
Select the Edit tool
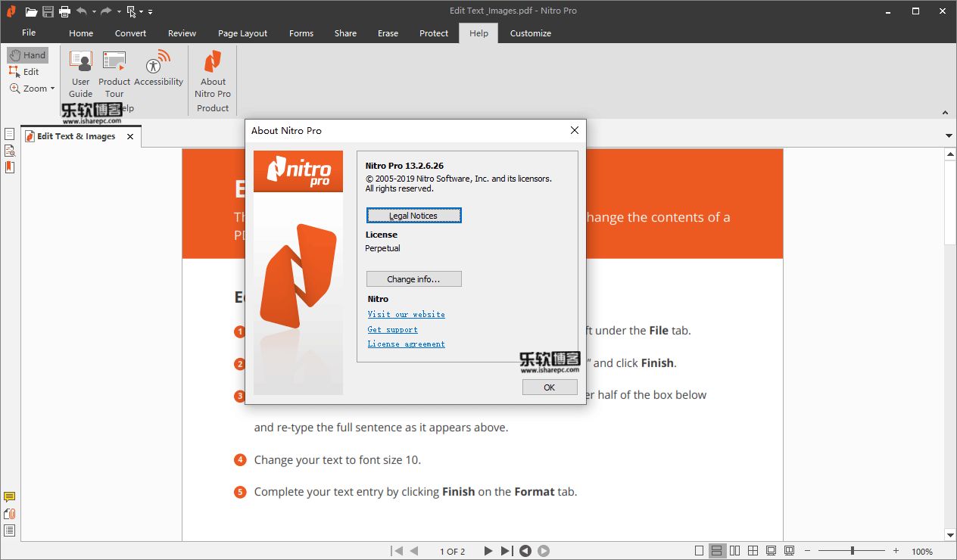tap(24, 72)
